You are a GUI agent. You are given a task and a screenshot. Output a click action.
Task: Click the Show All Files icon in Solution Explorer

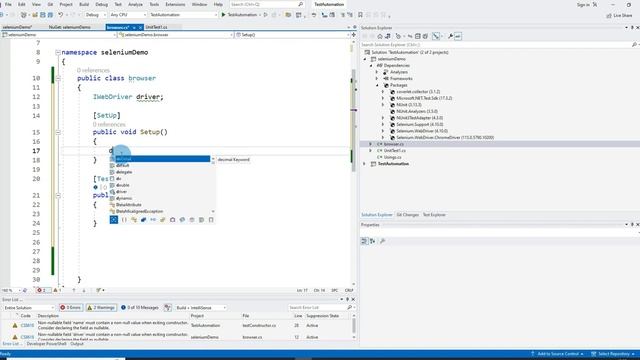(425, 36)
